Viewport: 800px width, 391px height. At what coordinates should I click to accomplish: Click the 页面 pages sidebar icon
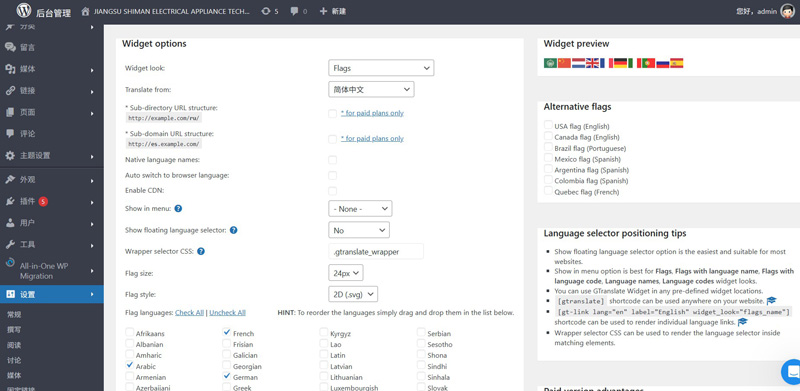pos(10,112)
